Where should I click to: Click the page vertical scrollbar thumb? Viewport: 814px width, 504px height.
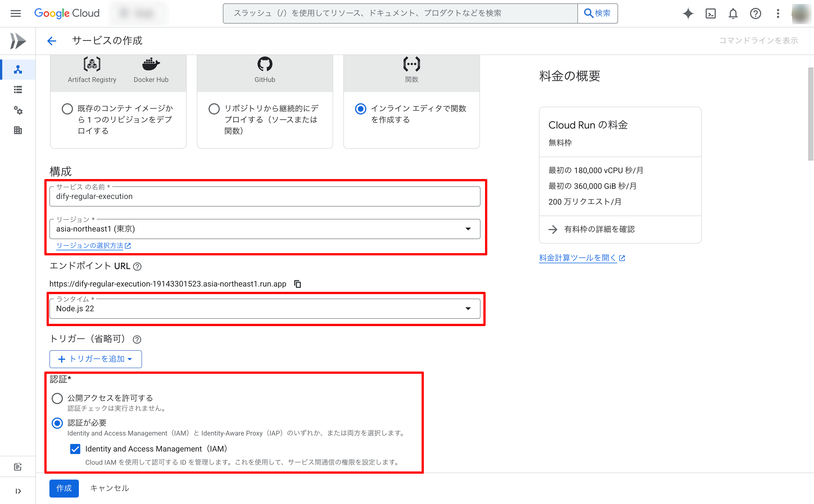(810, 113)
